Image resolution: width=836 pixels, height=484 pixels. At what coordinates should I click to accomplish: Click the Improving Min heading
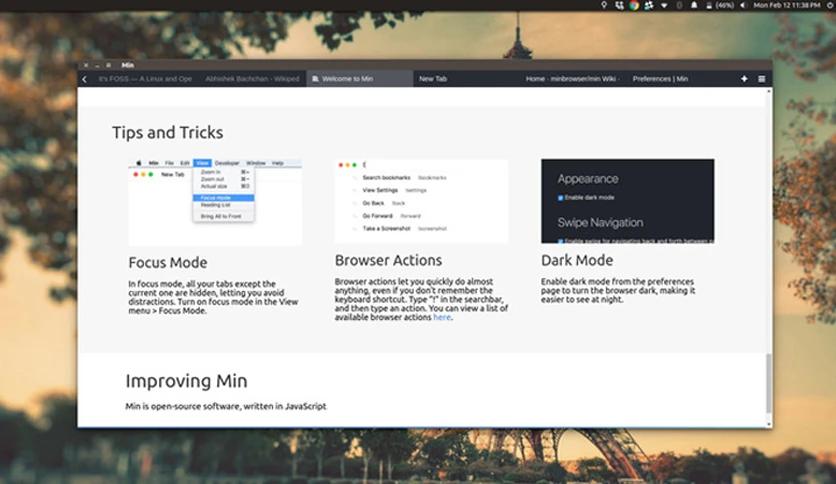click(186, 382)
